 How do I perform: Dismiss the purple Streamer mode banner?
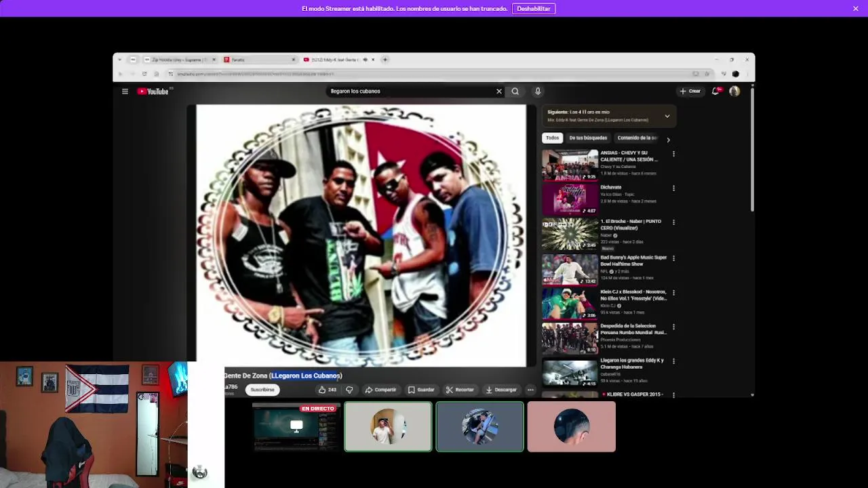pyautogui.click(x=856, y=9)
